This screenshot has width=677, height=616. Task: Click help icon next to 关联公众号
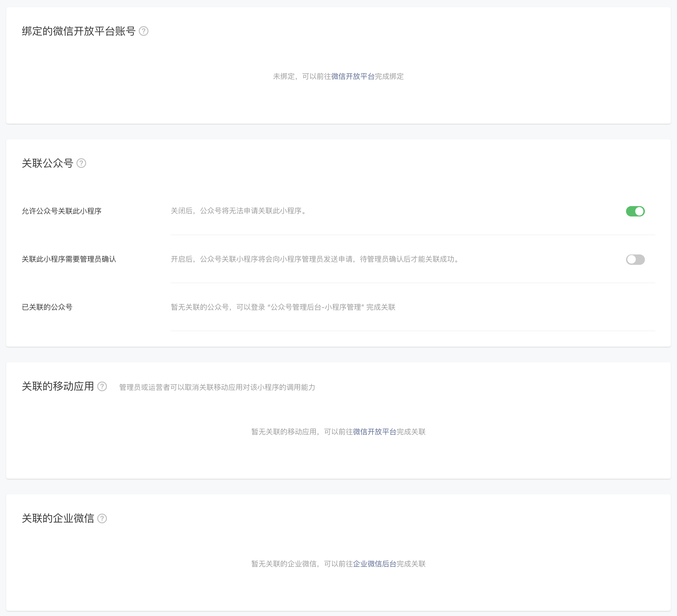81,163
